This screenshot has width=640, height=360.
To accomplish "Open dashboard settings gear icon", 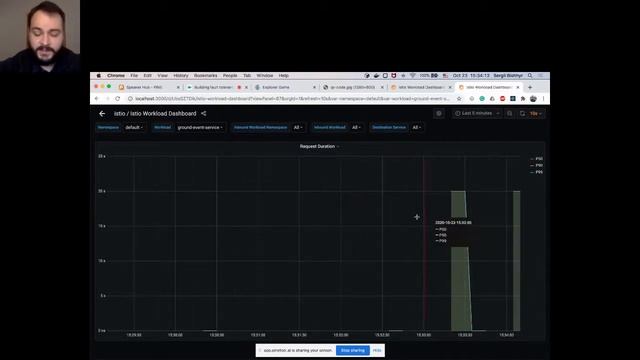I will (x=439, y=113).
